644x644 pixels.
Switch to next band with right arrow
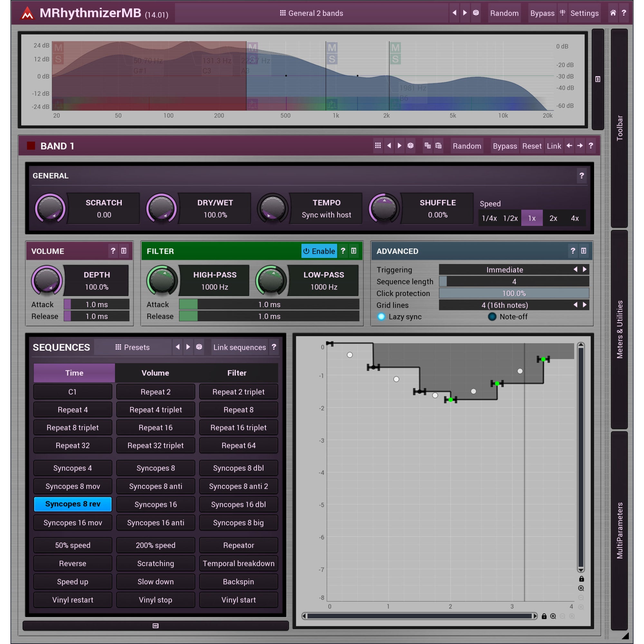[x=580, y=146]
